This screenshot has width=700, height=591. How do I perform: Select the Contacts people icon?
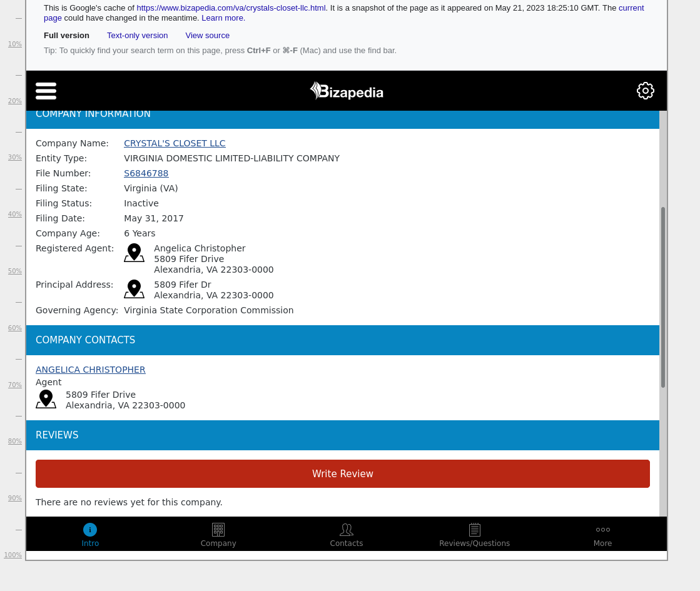pos(347,530)
